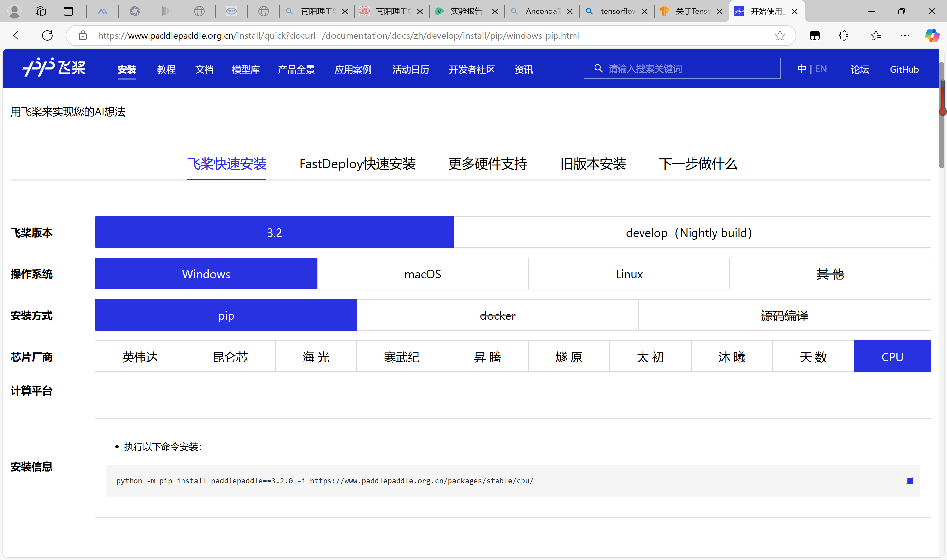
Task: Open the GitHub link
Action: pyautogui.click(x=904, y=69)
